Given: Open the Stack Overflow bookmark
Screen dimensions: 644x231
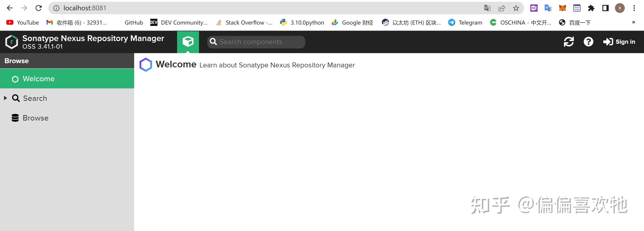Looking at the screenshot, I should click(244, 23).
